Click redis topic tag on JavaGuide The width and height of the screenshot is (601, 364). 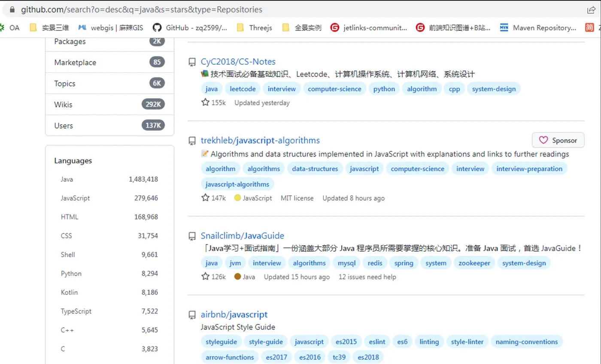[x=375, y=263]
